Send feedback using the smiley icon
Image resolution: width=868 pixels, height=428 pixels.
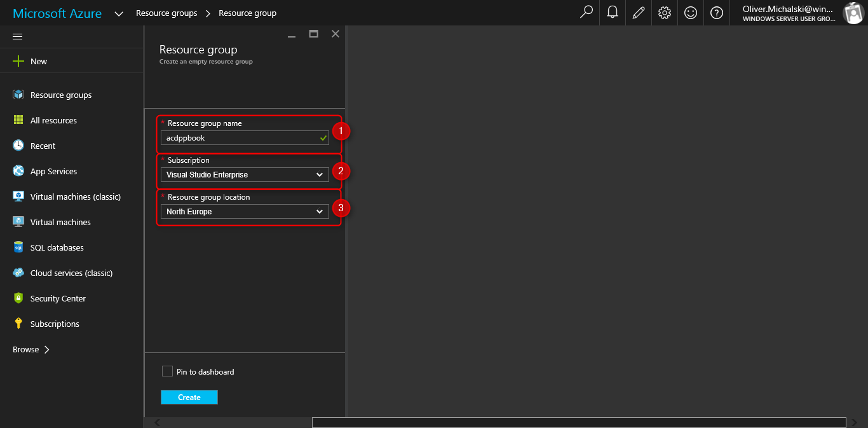(x=691, y=12)
